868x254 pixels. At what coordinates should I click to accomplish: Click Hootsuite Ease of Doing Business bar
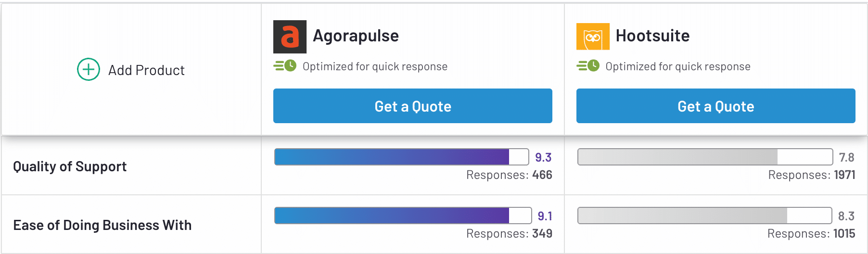(x=704, y=216)
